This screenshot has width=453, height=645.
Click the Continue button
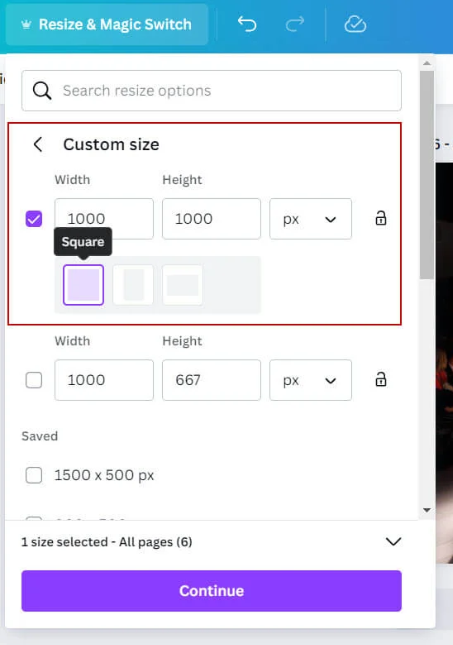(x=211, y=591)
